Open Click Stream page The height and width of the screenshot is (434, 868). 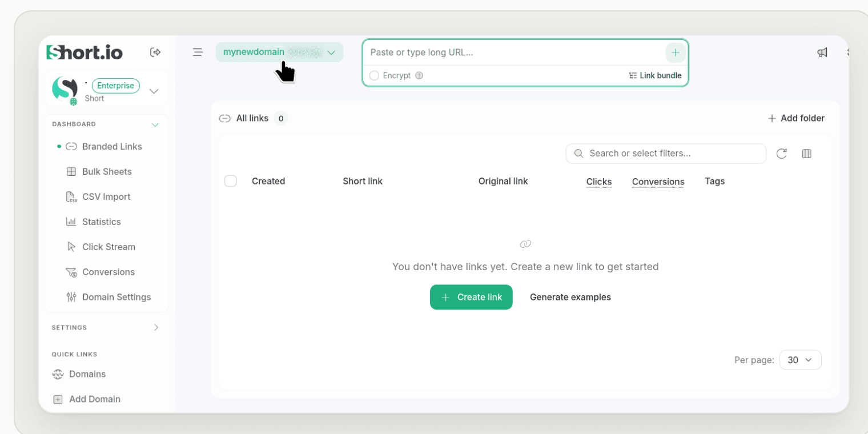pos(108,247)
